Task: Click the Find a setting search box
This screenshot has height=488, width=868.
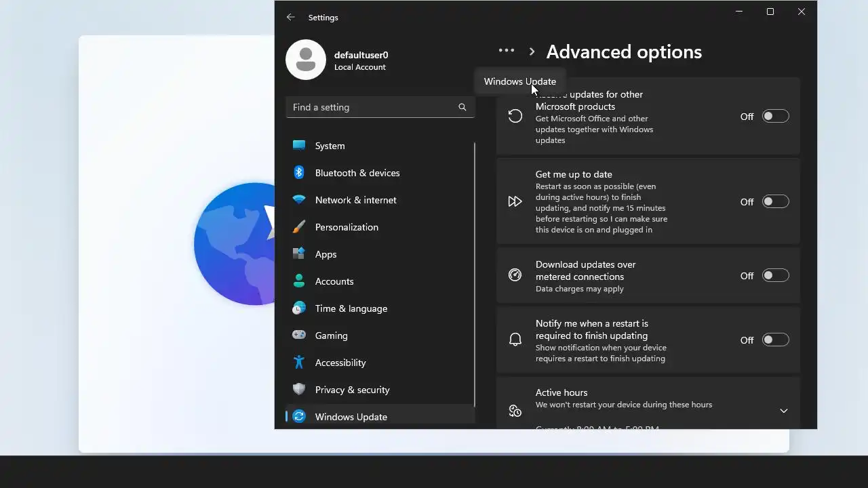Action: pos(380,107)
